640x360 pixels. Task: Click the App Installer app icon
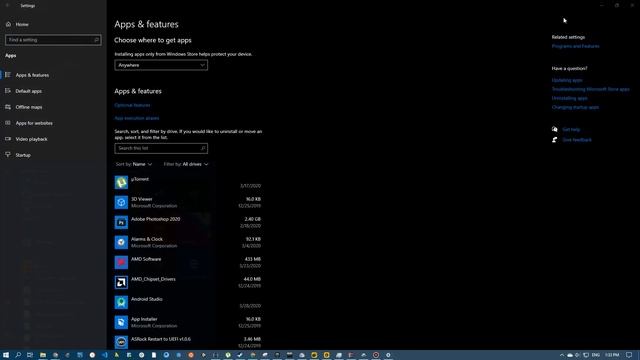121,322
